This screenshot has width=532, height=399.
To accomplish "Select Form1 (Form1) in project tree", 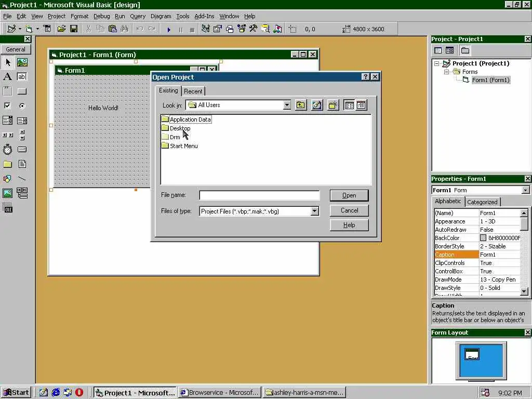I will 490,80.
